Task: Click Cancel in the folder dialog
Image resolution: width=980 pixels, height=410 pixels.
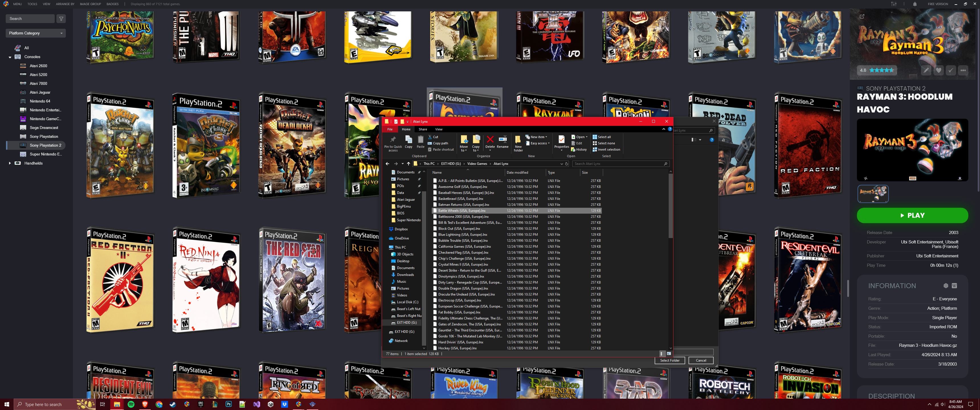Action: coord(701,360)
